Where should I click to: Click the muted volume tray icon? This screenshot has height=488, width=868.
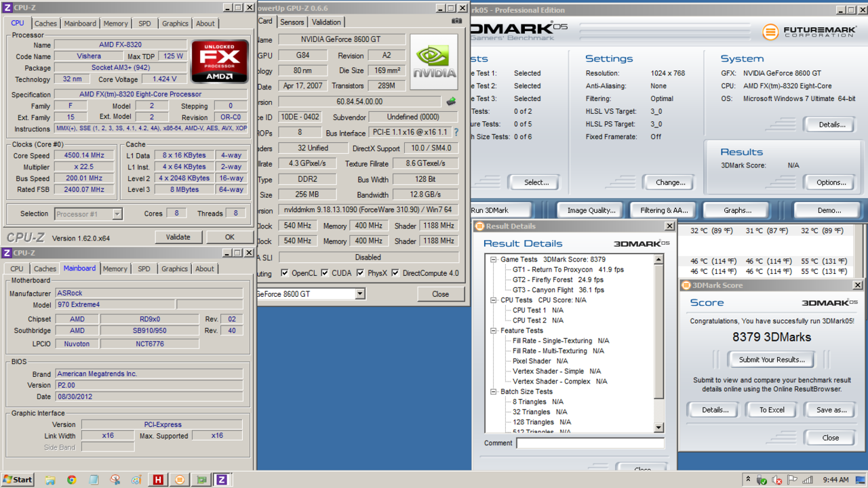pyautogui.click(x=777, y=480)
